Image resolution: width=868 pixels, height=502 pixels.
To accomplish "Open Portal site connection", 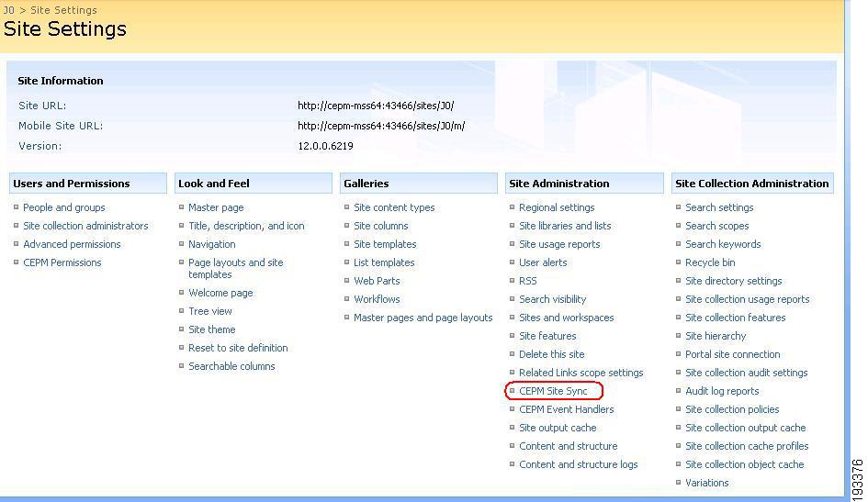I will [732, 354].
